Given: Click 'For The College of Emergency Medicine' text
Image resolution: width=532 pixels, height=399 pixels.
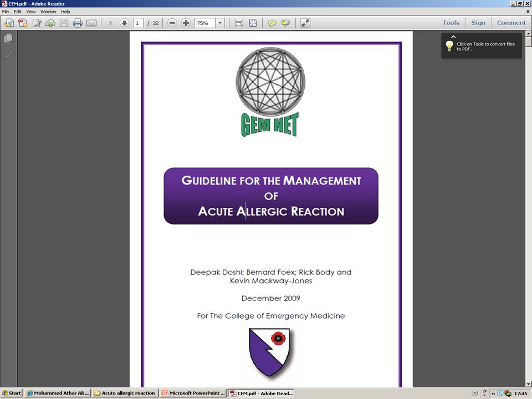Looking at the screenshot, I should [271, 316].
